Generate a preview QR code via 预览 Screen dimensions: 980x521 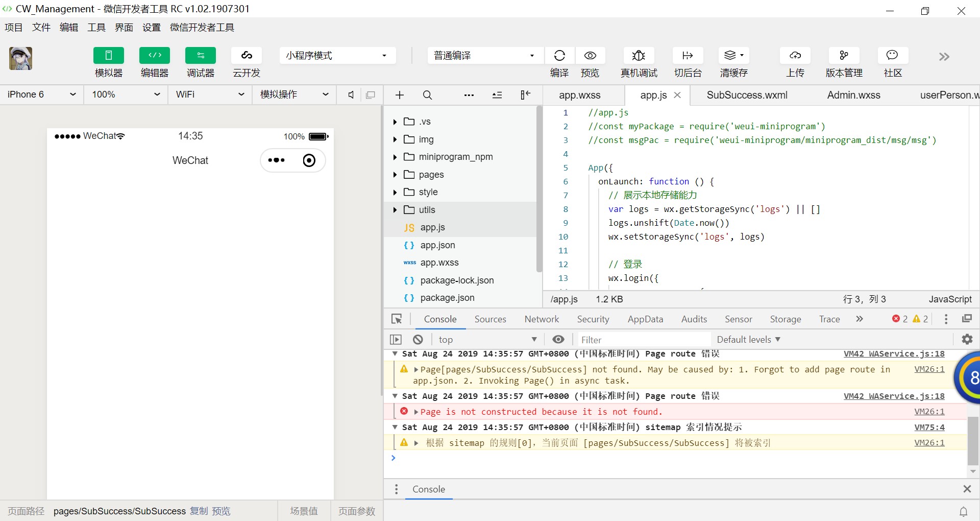590,62
